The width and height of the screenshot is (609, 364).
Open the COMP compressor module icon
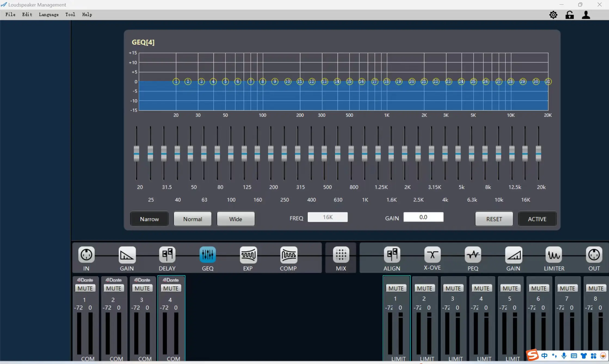289,255
